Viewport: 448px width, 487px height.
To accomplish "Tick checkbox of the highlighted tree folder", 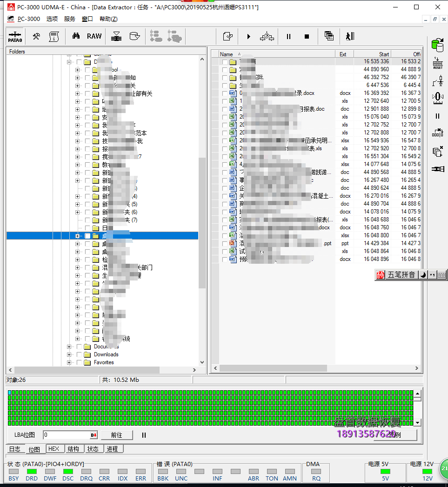I will point(87,236).
